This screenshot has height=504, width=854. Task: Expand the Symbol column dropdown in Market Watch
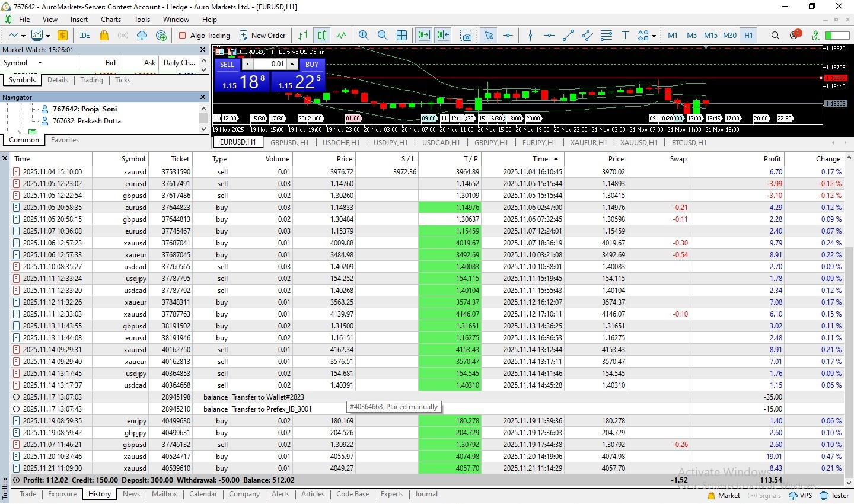[x=40, y=63]
